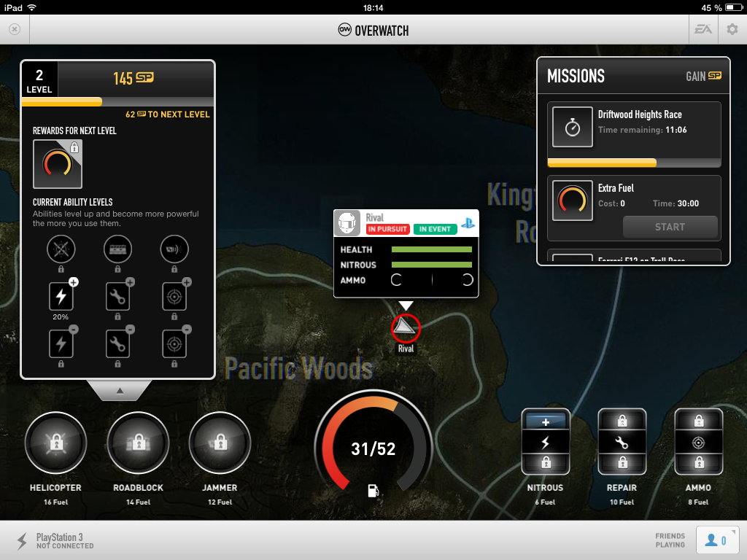Select the Driftwood Heights Race stopwatch icon

tap(573, 127)
